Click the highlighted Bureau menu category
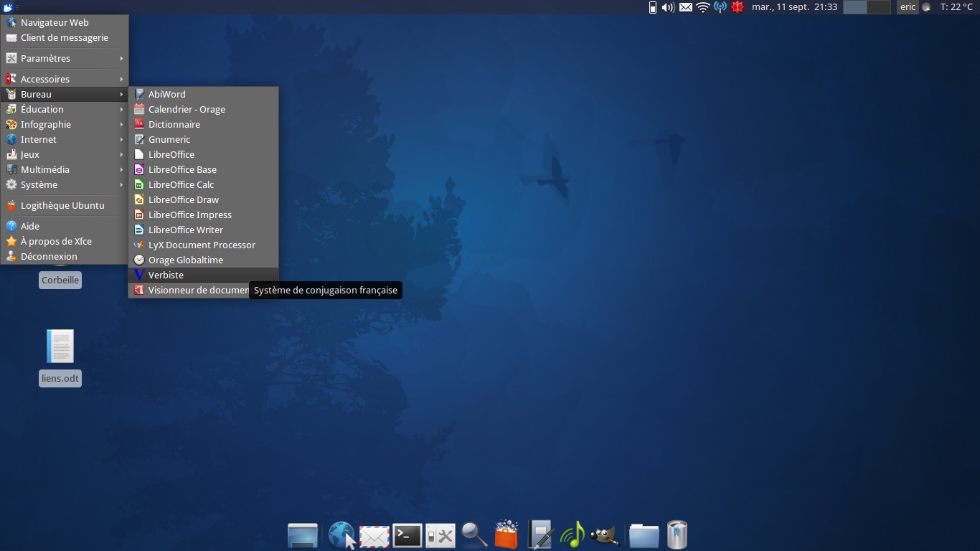 pyautogui.click(x=65, y=94)
